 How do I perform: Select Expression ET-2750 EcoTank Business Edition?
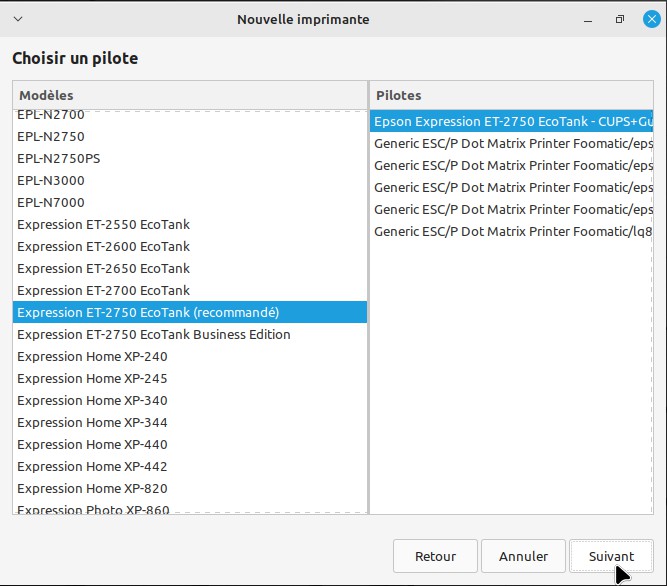coord(190,335)
